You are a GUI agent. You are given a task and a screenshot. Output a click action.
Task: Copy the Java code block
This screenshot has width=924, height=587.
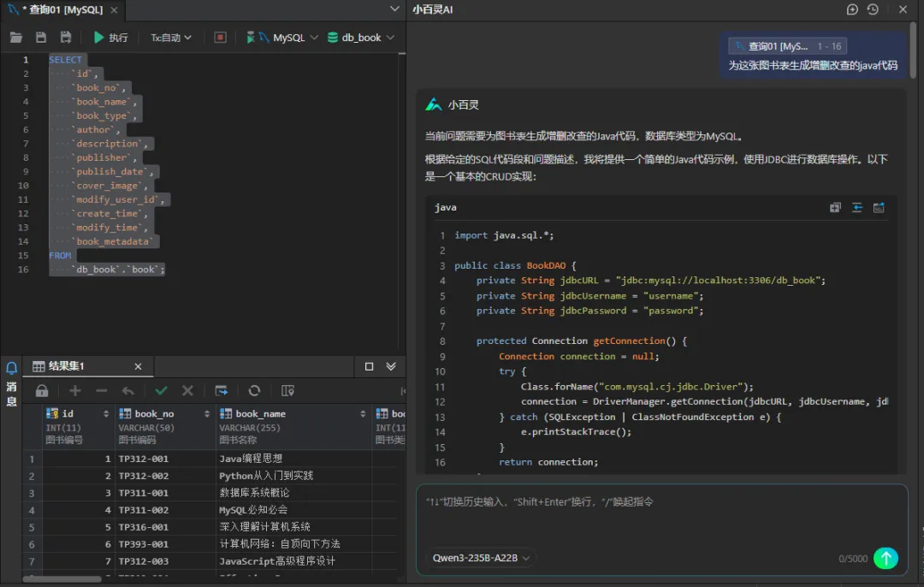[x=835, y=207]
